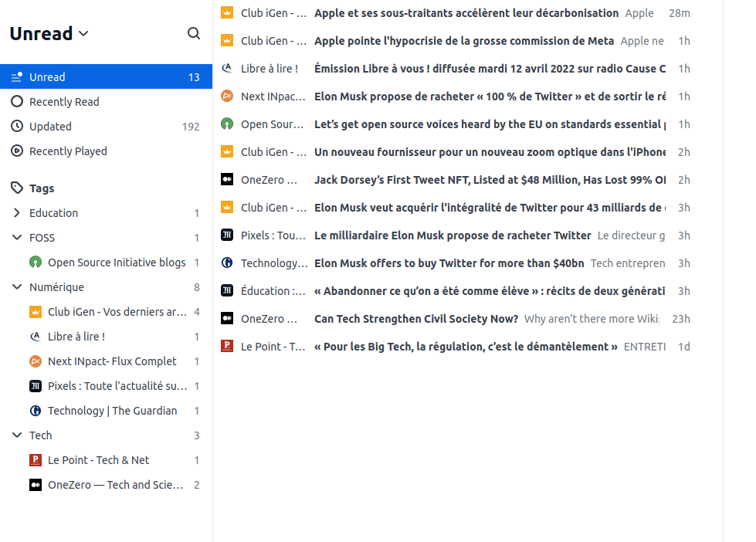The width and height of the screenshot is (756, 542).
Task: Click Club iGen icon on décarbonisation row
Action: (227, 12)
